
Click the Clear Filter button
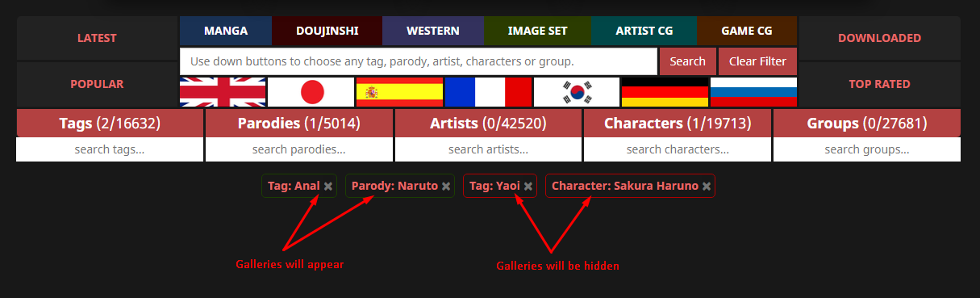(x=758, y=61)
